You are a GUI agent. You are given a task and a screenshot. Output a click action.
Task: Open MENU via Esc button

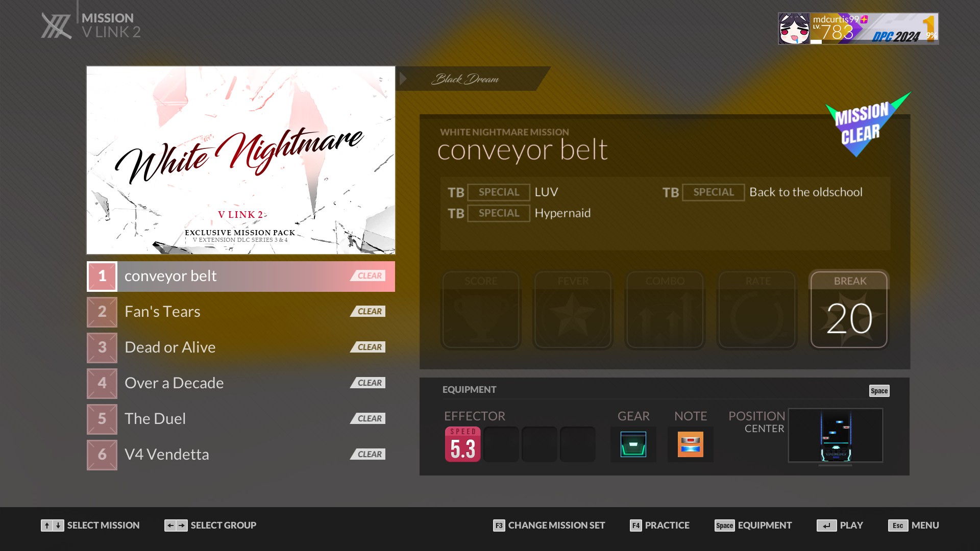coord(898,525)
